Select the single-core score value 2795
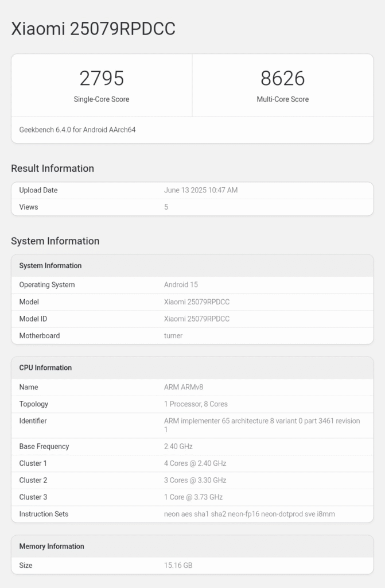Viewport: 385px width, 588px height. (102, 78)
